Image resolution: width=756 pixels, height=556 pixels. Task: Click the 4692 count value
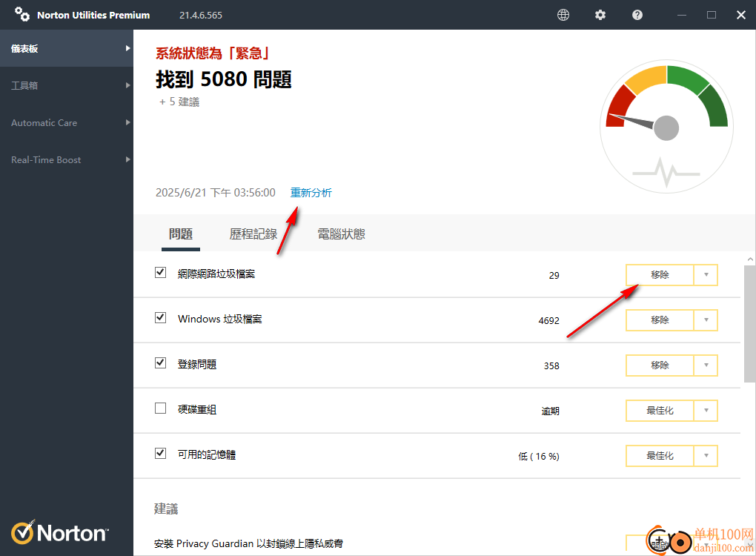pos(548,321)
